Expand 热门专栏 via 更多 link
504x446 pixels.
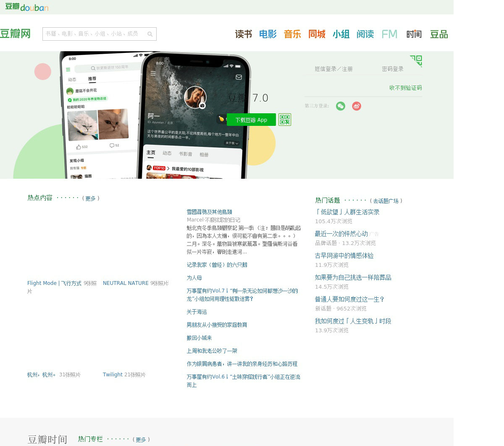tap(141, 440)
